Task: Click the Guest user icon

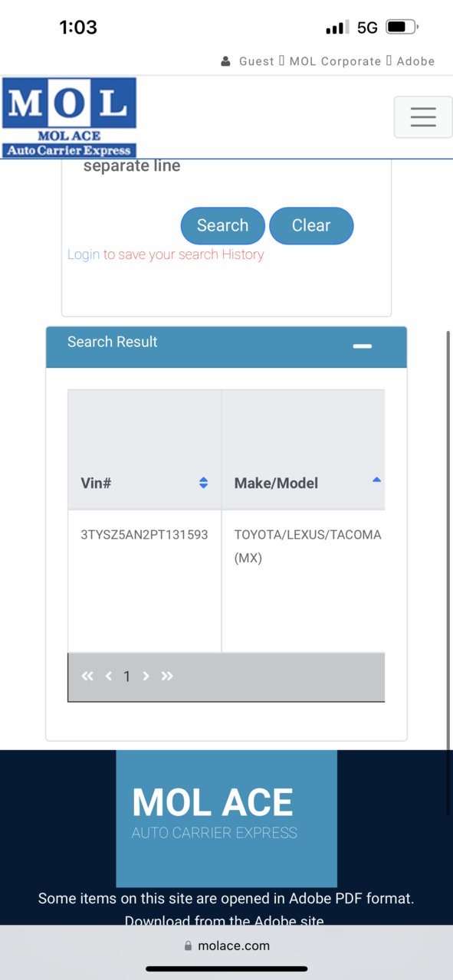Action: click(x=225, y=61)
